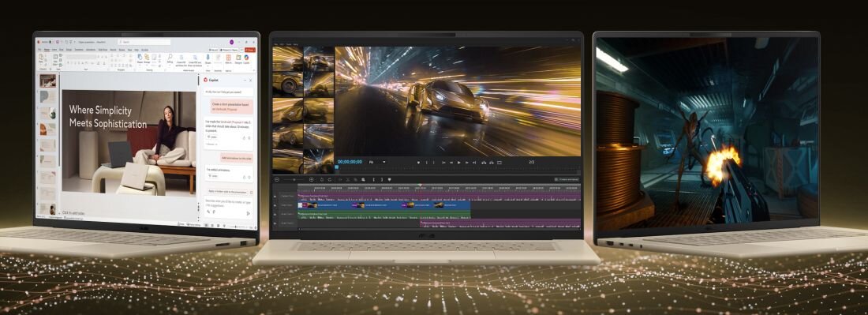Click thumbs up on first Copilot reply

point(244,138)
